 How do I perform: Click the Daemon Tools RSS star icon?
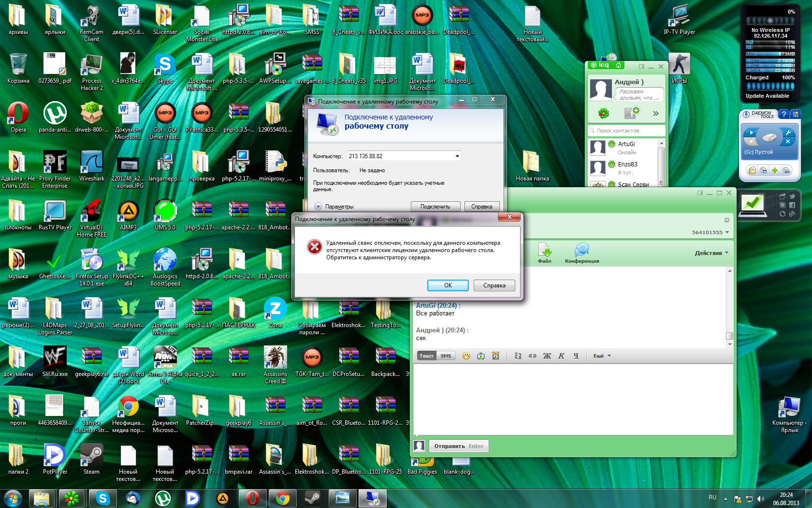click(795, 114)
